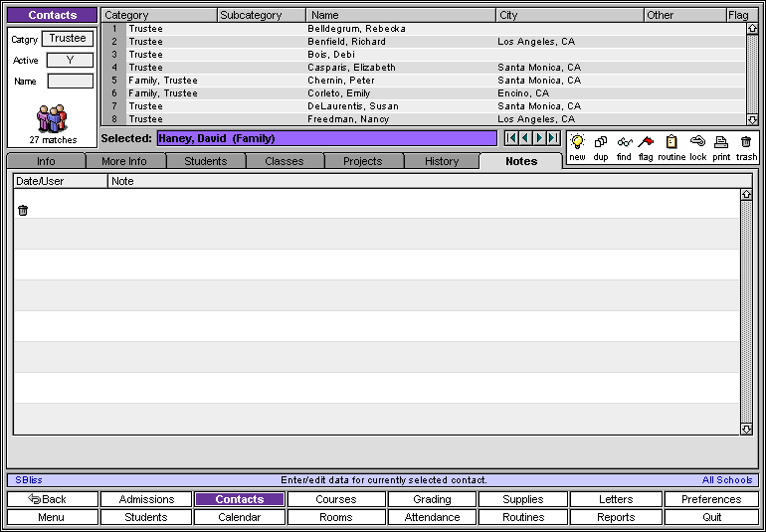This screenshot has height=532, width=766.
Task: Open the Grading module
Action: pos(432,499)
